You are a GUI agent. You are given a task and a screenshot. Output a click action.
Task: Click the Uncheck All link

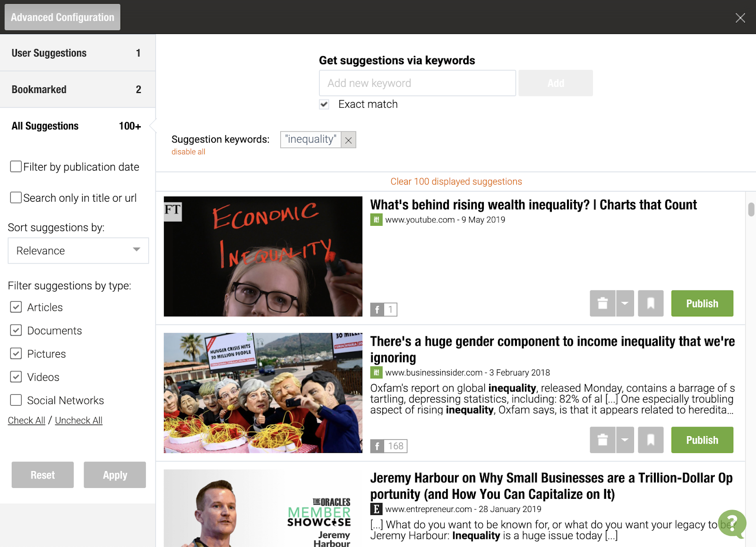(x=78, y=420)
